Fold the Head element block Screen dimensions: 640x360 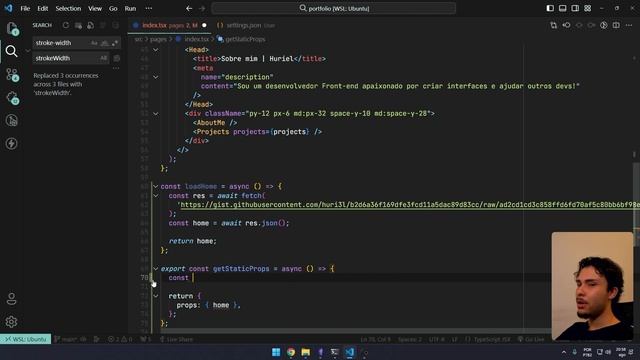tap(156, 49)
